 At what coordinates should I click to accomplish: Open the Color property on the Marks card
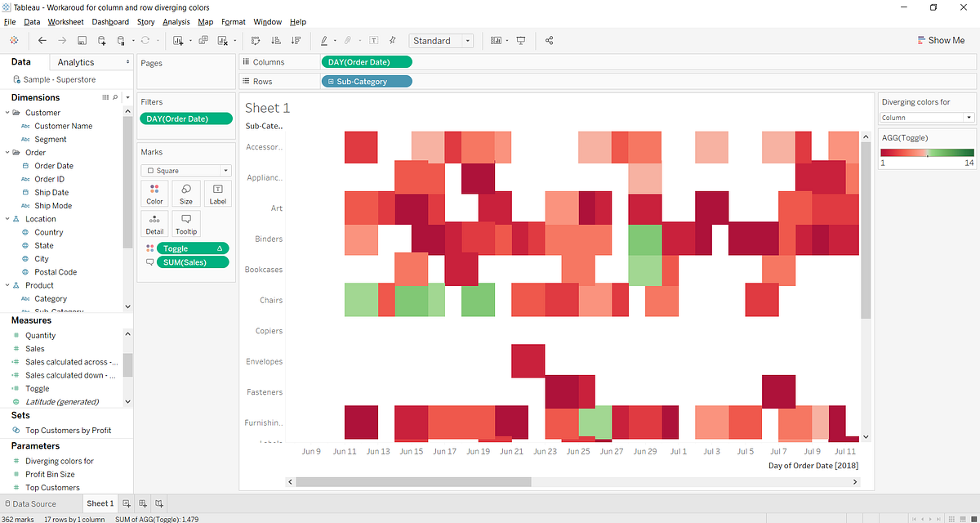pyautogui.click(x=154, y=194)
